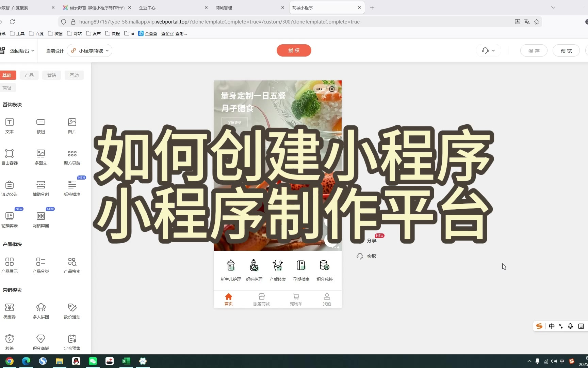The height and width of the screenshot is (368, 588).
Task: Open 妈咪护理 in the phone preview
Action: 254,270
